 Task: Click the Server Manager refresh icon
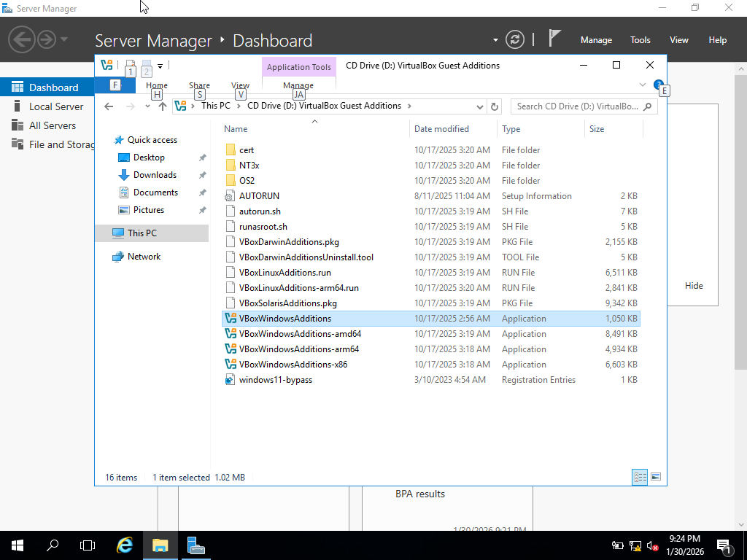pyautogui.click(x=515, y=39)
